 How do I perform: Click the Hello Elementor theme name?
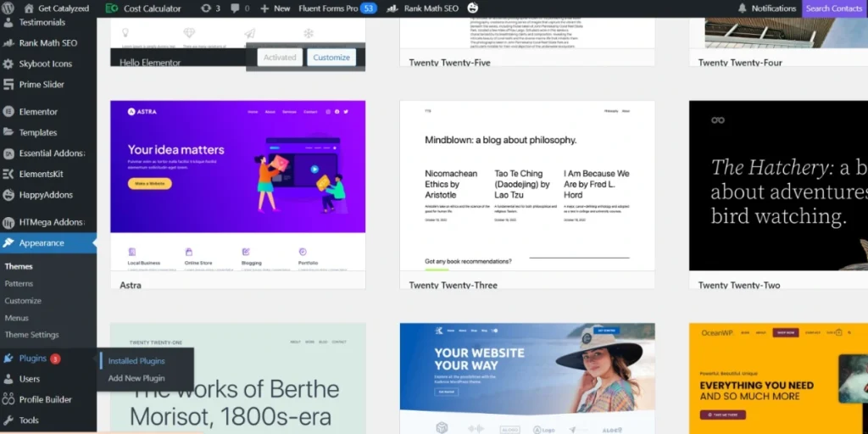click(150, 63)
